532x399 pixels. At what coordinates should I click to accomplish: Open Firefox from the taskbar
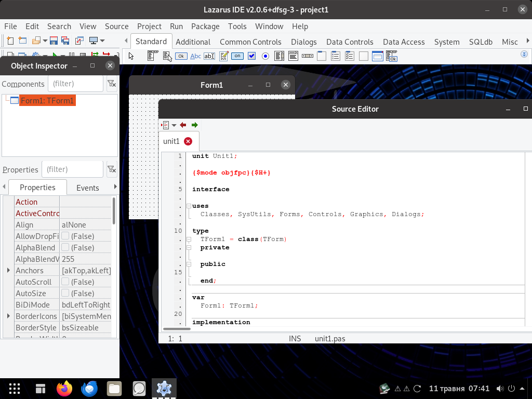pos(64,389)
